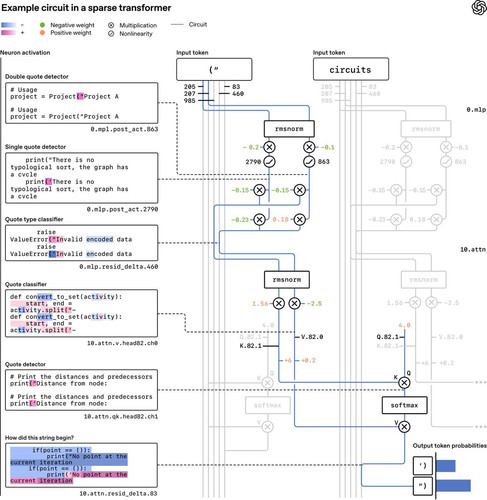Click residual channel number 985 under (" token
Viewport: 487px width, 500px height.
(189, 100)
